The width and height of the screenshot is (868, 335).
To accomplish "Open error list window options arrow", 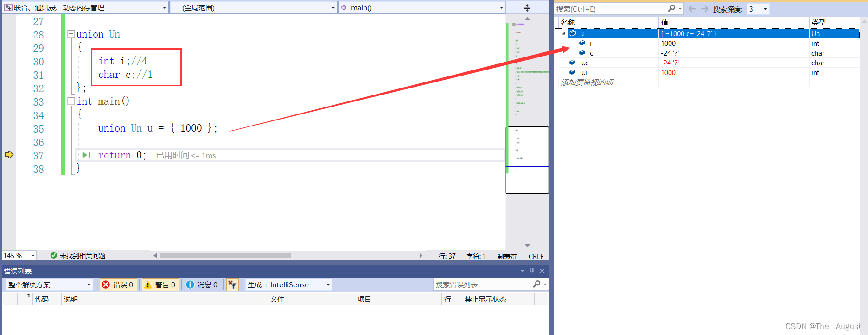I will point(523,271).
